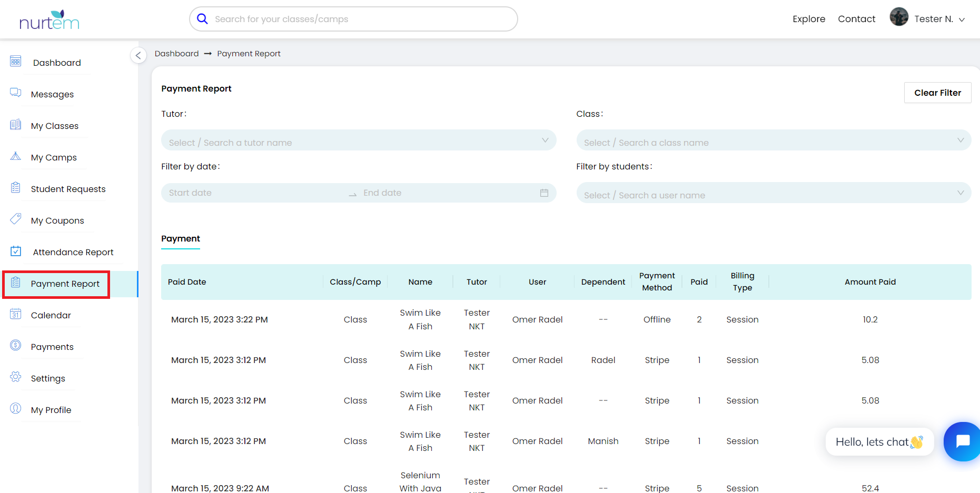This screenshot has width=980, height=493.
Task: Click the Dashboard breadcrumb link
Action: point(176,54)
